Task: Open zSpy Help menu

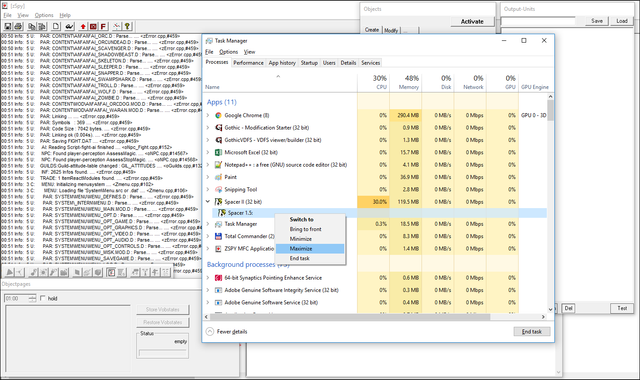Action: (x=65, y=15)
